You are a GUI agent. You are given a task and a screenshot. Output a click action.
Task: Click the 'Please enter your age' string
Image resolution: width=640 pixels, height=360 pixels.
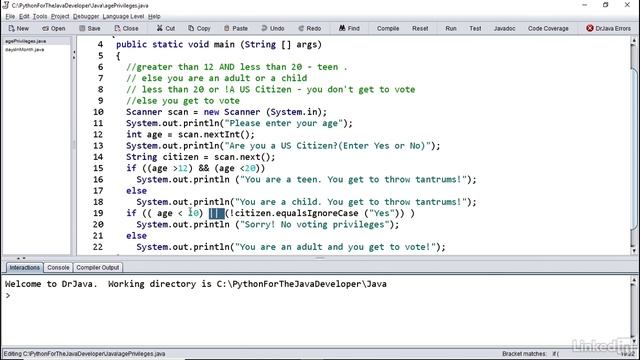click(x=283, y=123)
